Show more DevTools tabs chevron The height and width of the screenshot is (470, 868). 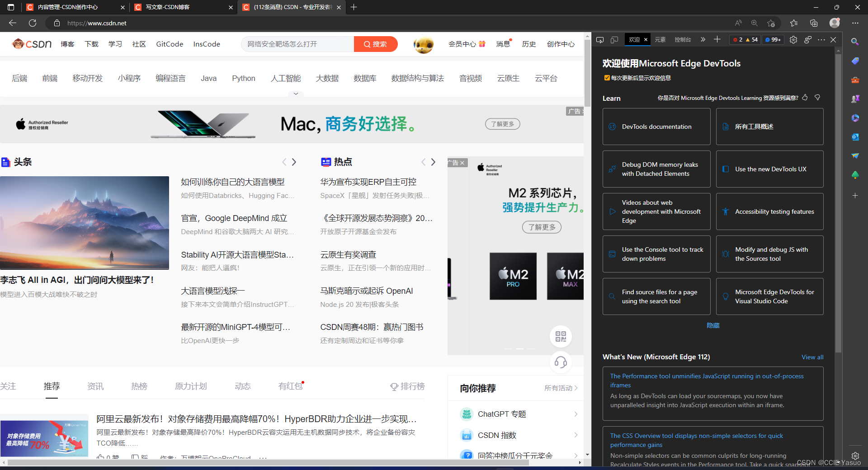click(x=703, y=40)
